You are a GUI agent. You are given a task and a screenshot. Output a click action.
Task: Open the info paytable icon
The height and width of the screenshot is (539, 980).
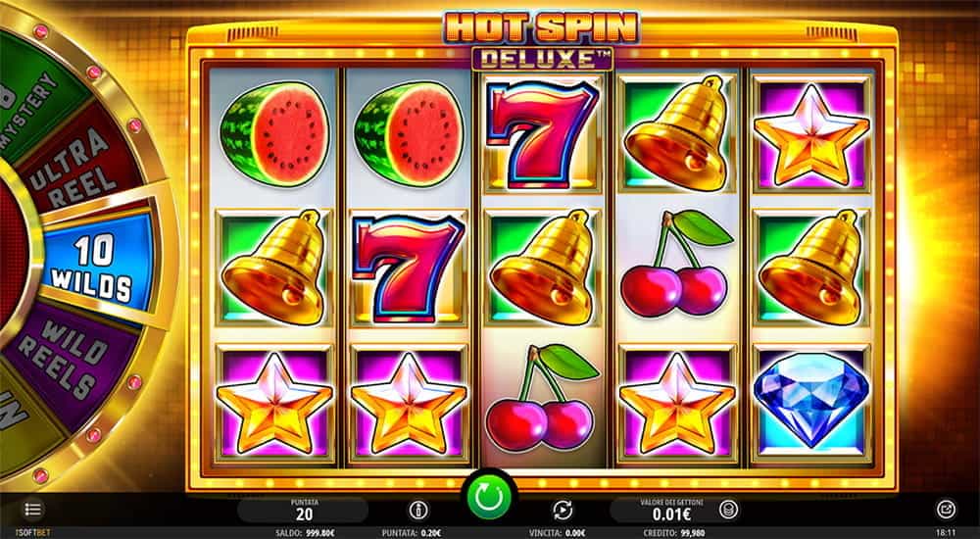click(x=418, y=510)
